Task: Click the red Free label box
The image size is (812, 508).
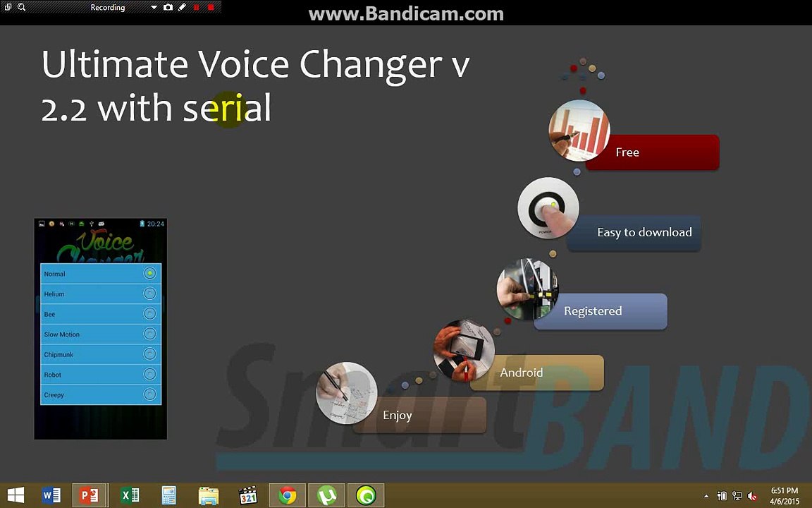Action: coord(653,152)
